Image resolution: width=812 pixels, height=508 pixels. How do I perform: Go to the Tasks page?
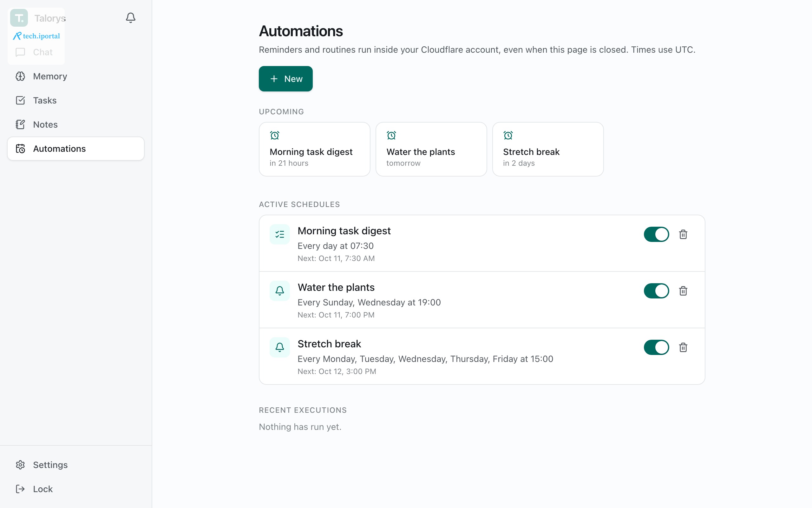click(x=76, y=100)
